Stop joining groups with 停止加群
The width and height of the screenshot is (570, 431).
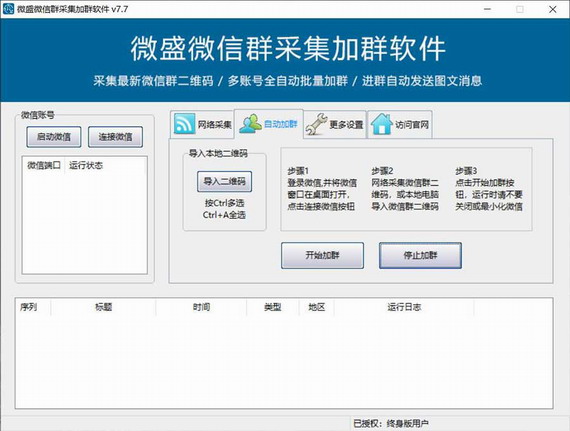click(420, 255)
